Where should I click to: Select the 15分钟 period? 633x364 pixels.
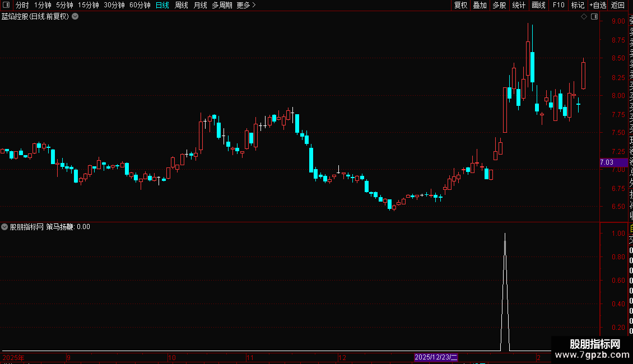pyautogui.click(x=89, y=5)
